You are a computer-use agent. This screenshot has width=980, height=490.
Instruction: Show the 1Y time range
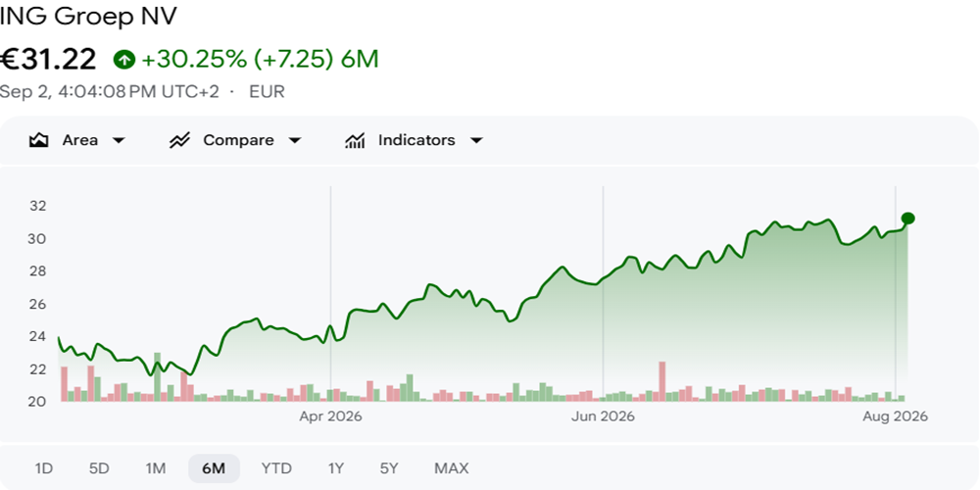(x=335, y=468)
